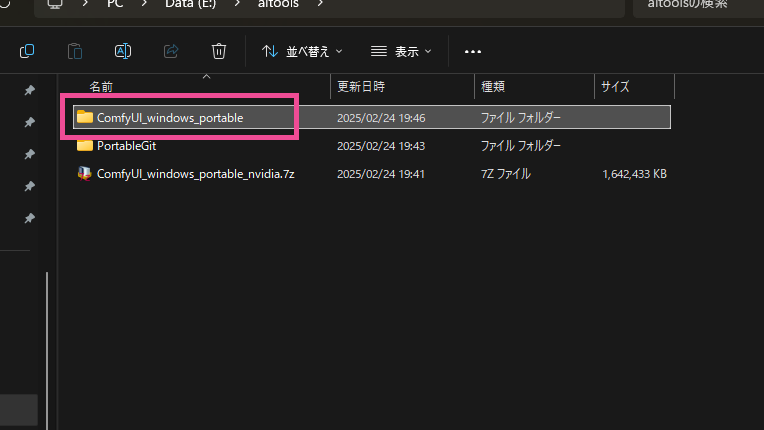Click the date 2025/02/24 19:46
The image size is (764, 430).
coord(381,118)
